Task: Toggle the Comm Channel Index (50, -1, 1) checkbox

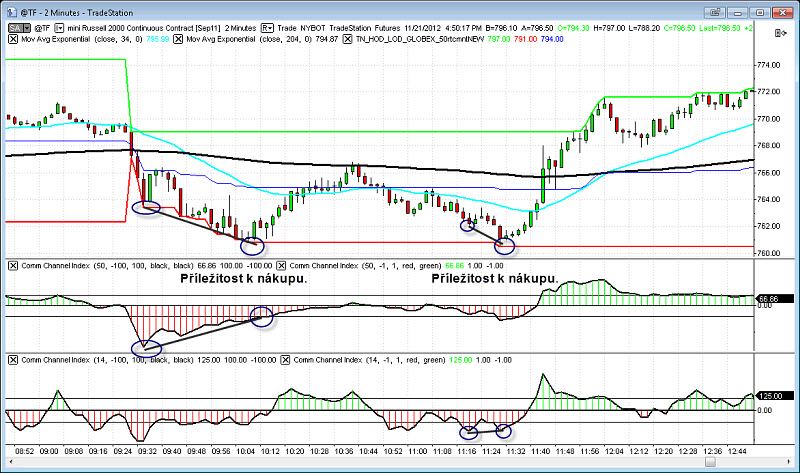Action: click(281, 265)
